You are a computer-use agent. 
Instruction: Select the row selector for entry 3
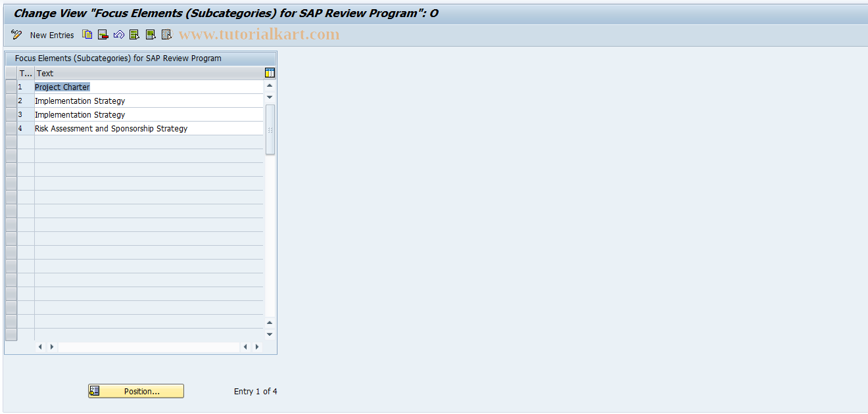coord(11,114)
